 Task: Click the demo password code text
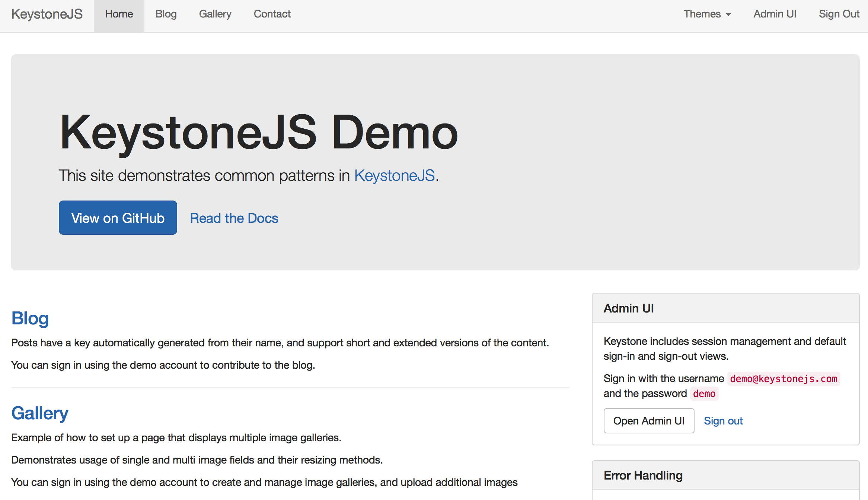click(x=704, y=394)
